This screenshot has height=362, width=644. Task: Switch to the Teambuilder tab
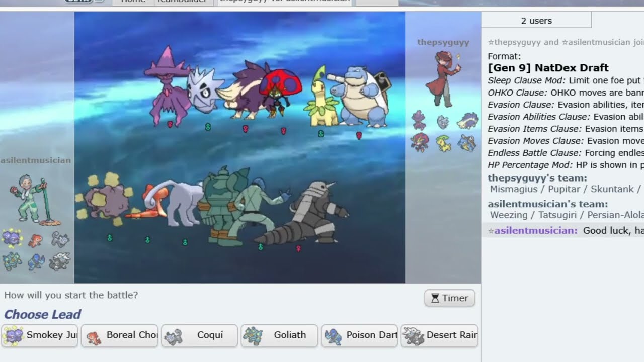click(x=181, y=2)
